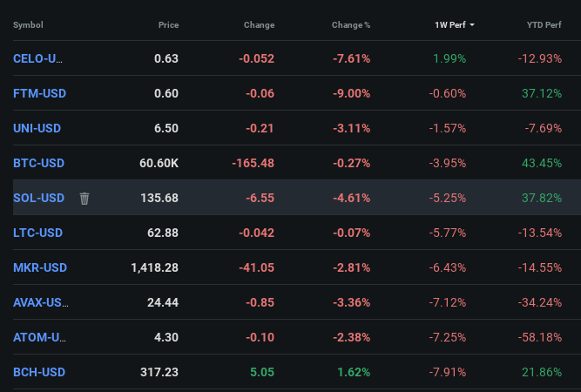
Task: Open the LTC-USD symbol link
Action: pos(37,233)
